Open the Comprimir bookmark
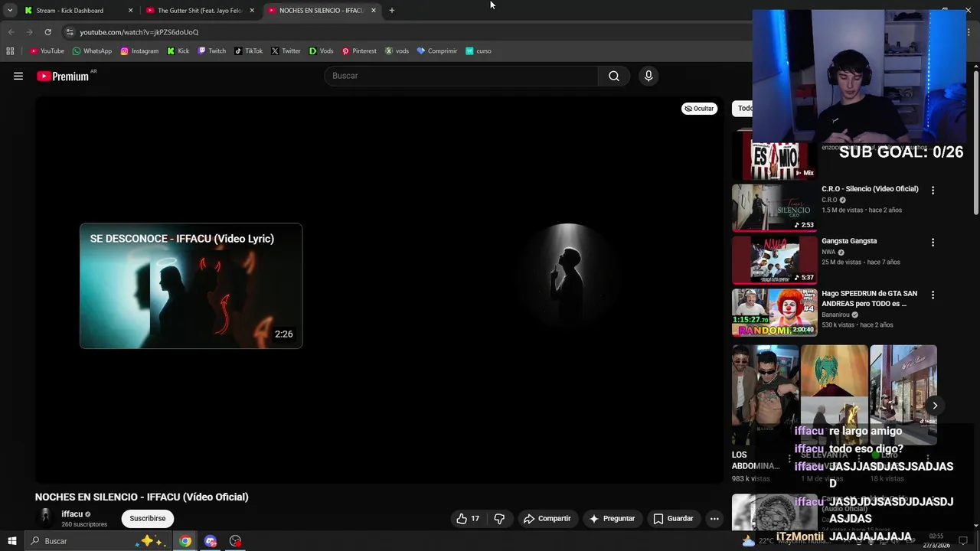 pyautogui.click(x=437, y=51)
